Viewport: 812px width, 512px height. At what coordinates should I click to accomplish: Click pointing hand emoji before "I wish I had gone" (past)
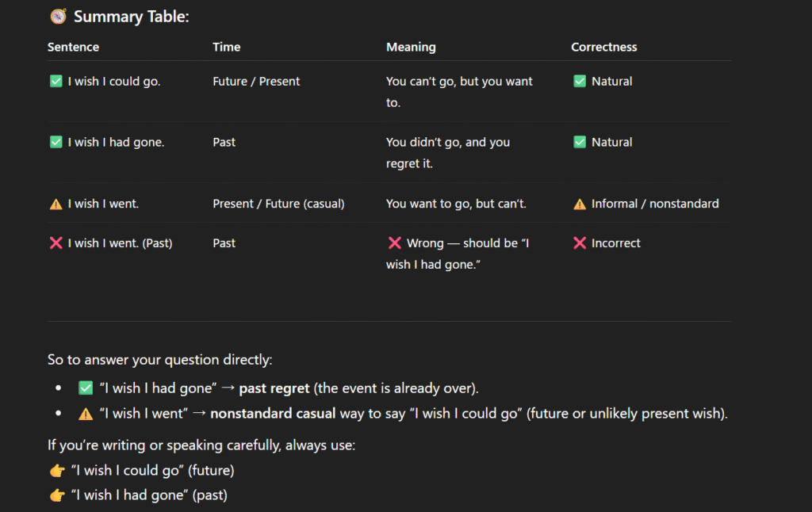pos(57,495)
